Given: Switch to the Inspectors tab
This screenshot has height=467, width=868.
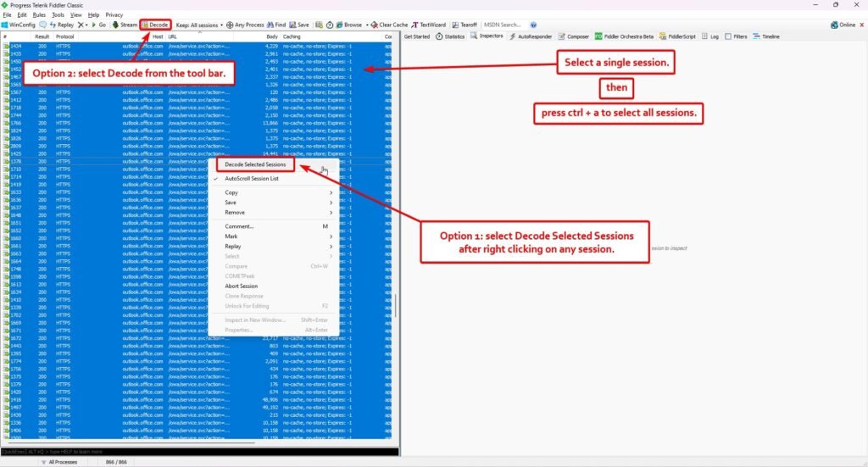Looking at the screenshot, I should 487,36.
